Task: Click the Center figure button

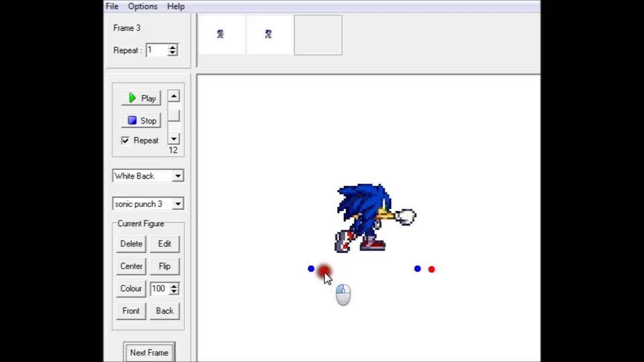Action: point(131,266)
